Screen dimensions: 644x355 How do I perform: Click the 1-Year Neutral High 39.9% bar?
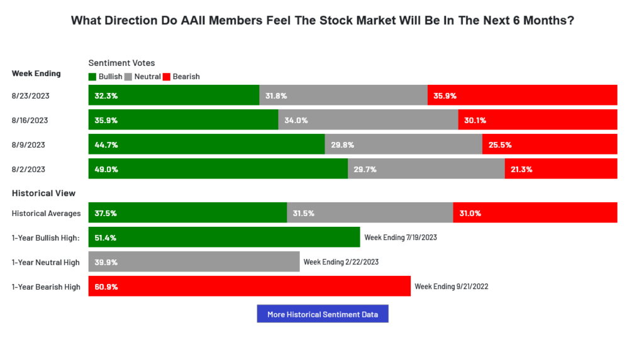[x=194, y=262]
